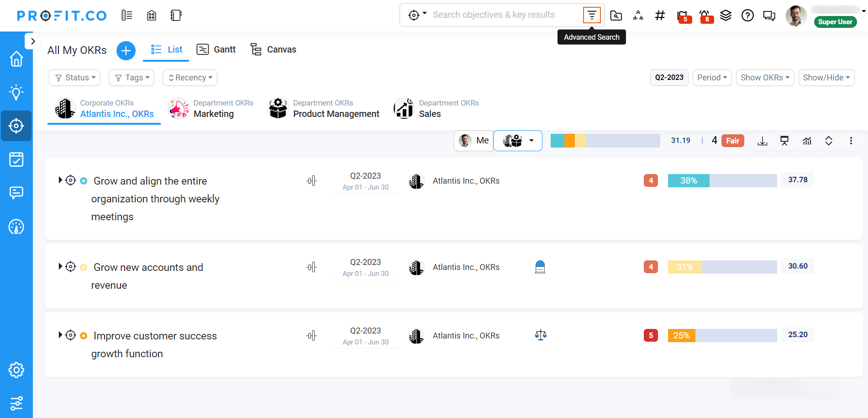Expand the collapsed sidebar with the chevron
The height and width of the screenshot is (418, 868).
[x=33, y=41]
